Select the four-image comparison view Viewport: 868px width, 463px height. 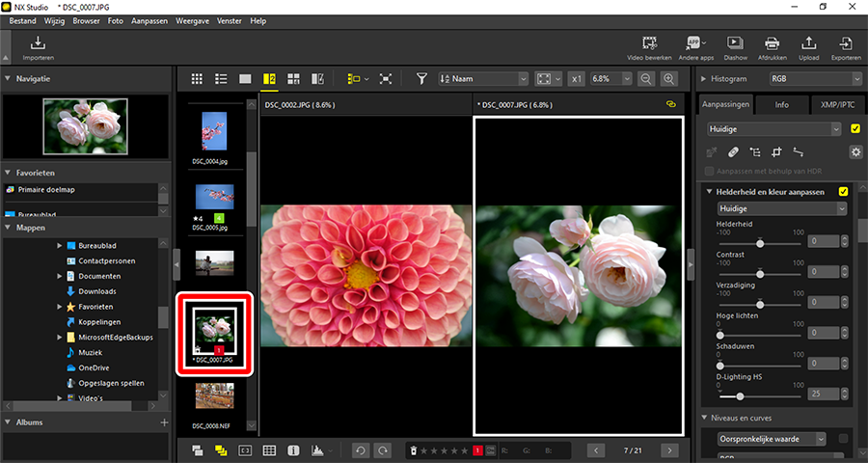[293, 79]
